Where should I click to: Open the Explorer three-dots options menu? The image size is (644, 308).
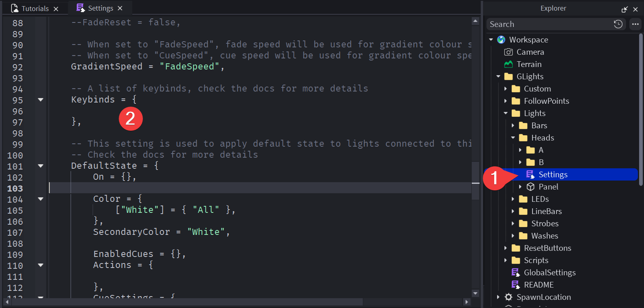click(x=635, y=24)
